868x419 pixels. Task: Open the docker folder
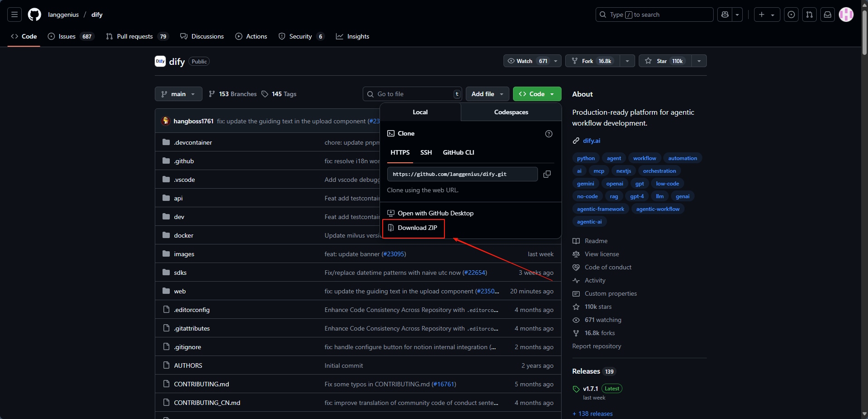point(183,235)
